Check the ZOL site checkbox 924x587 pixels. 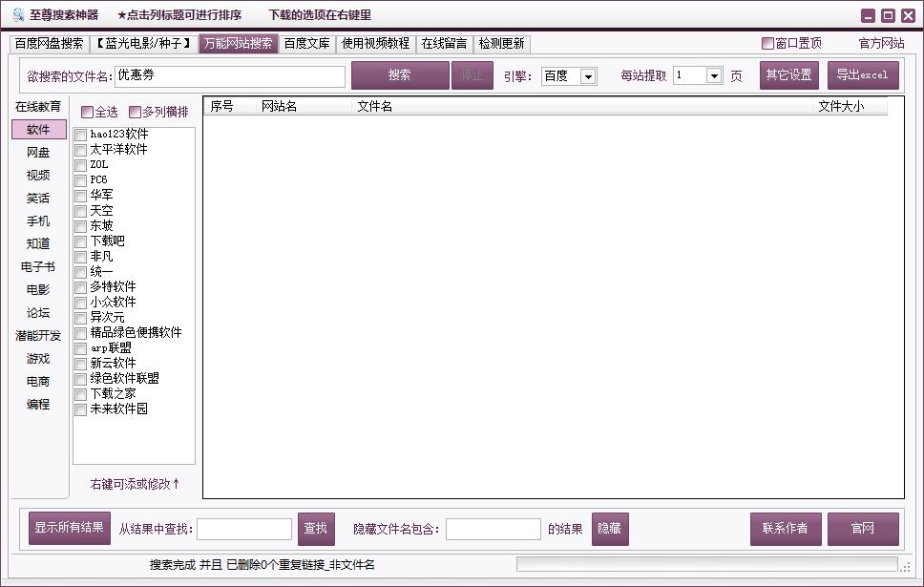80,163
